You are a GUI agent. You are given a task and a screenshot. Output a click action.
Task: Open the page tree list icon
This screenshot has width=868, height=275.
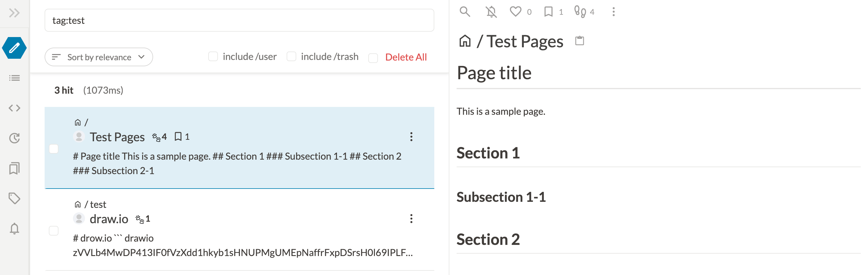click(x=14, y=78)
